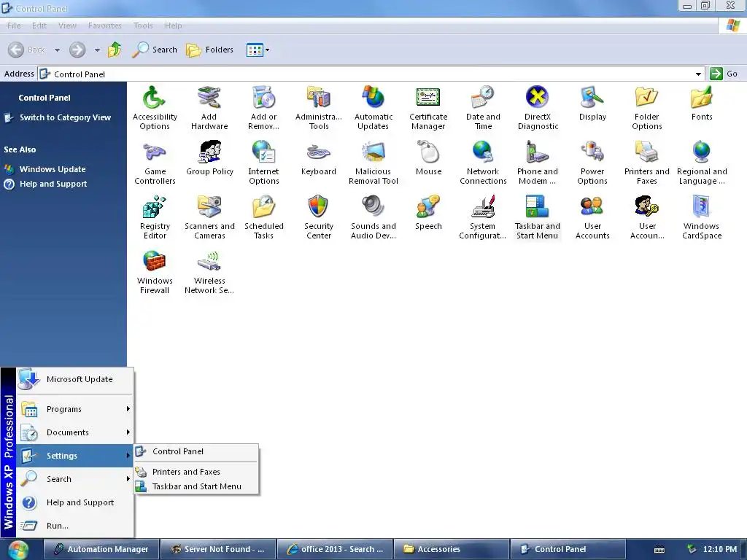Open the Speech applet
Image resolution: width=747 pixels, height=560 pixels.
pyautogui.click(x=428, y=212)
